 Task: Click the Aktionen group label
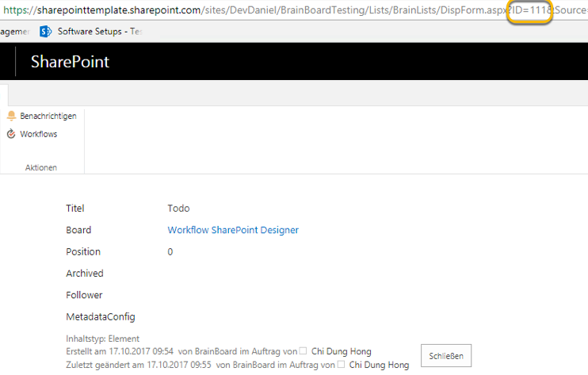(x=41, y=167)
